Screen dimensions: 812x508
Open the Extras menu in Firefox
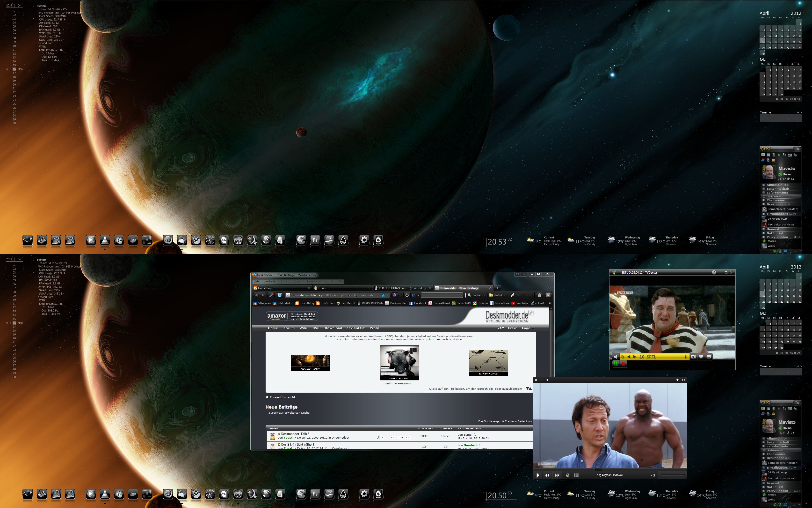(329, 281)
